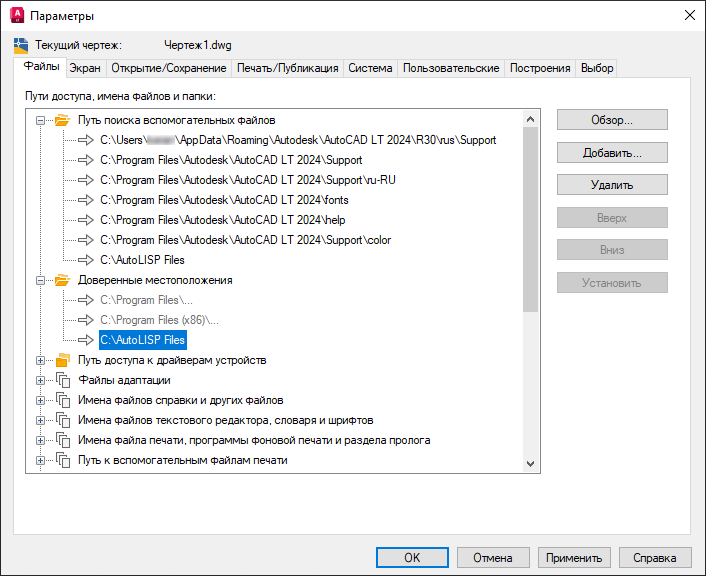Image resolution: width=706 pixels, height=576 pixels.
Task: Click the arrow icon beside the help path
Action: point(86,220)
